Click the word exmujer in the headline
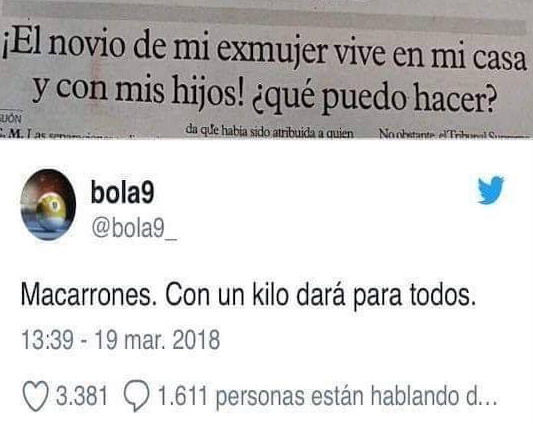Screen dimensions: 533x424 tap(272, 51)
